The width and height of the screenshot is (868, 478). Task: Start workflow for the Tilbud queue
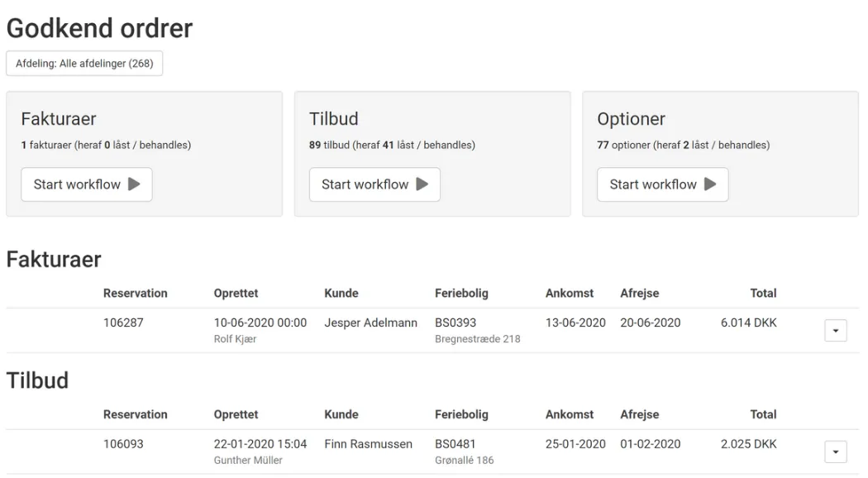tap(374, 184)
